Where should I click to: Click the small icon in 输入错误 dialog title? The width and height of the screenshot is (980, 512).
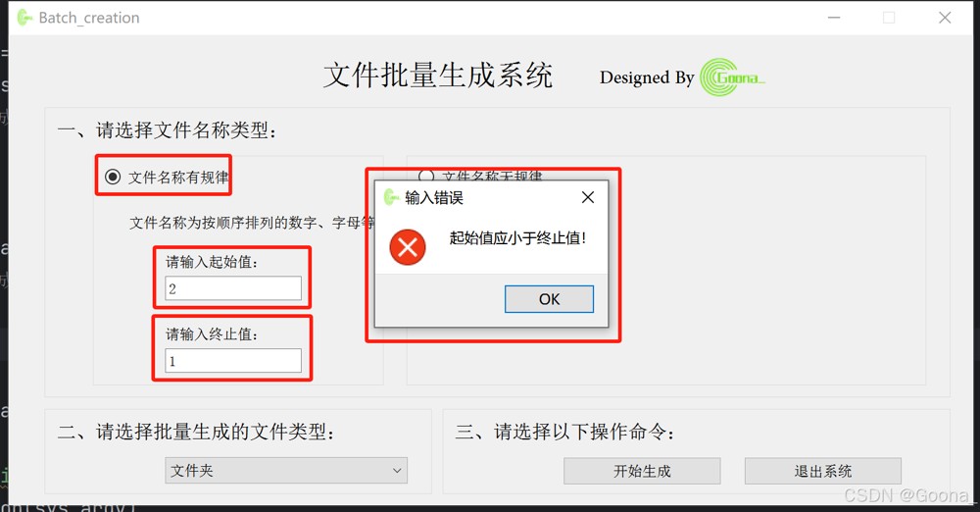pos(391,197)
